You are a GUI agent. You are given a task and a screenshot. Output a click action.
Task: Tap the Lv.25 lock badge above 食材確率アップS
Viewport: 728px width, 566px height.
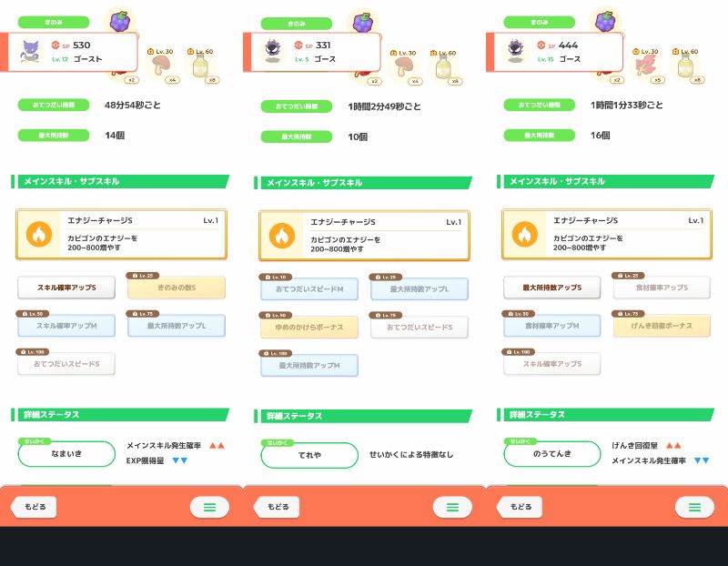click(629, 276)
